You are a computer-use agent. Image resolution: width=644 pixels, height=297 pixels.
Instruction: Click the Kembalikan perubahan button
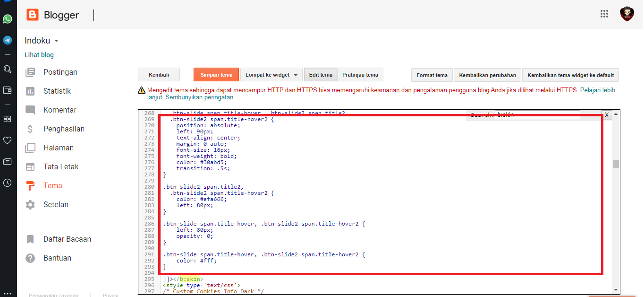pyautogui.click(x=487, y=75)
